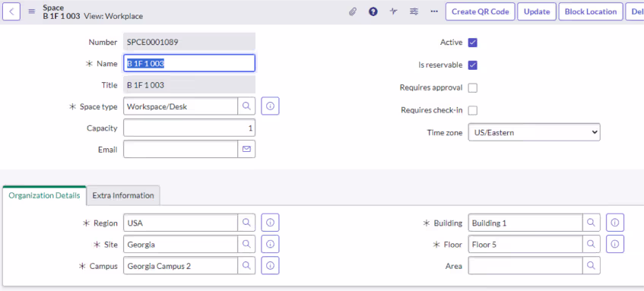644x291 pixels.
Task: Click the Update button
Action: pyautogui.click(x=537, y=11)
